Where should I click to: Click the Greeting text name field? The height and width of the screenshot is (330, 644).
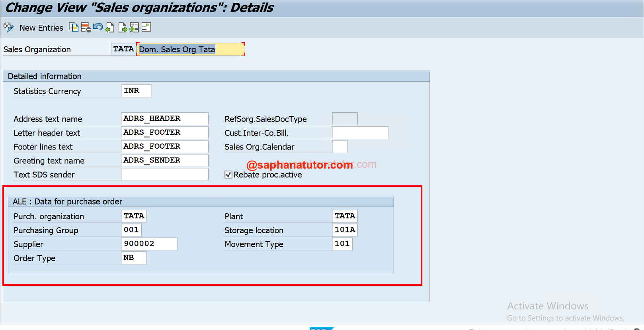tap(165, 161)
